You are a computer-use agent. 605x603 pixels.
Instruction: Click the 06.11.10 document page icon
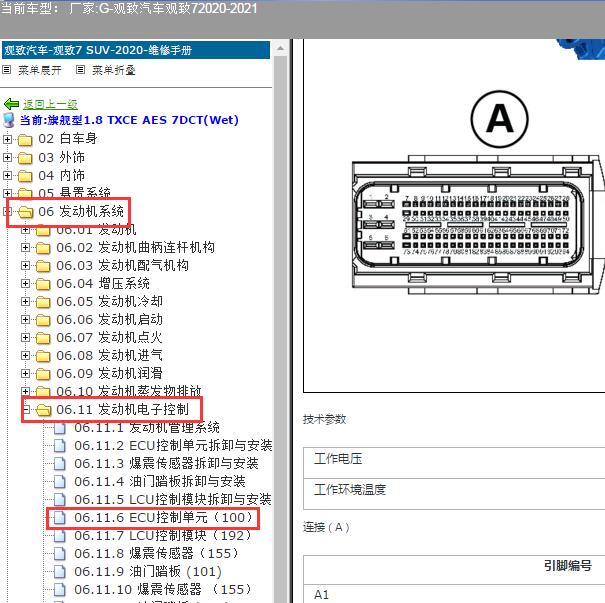[60, 589]
